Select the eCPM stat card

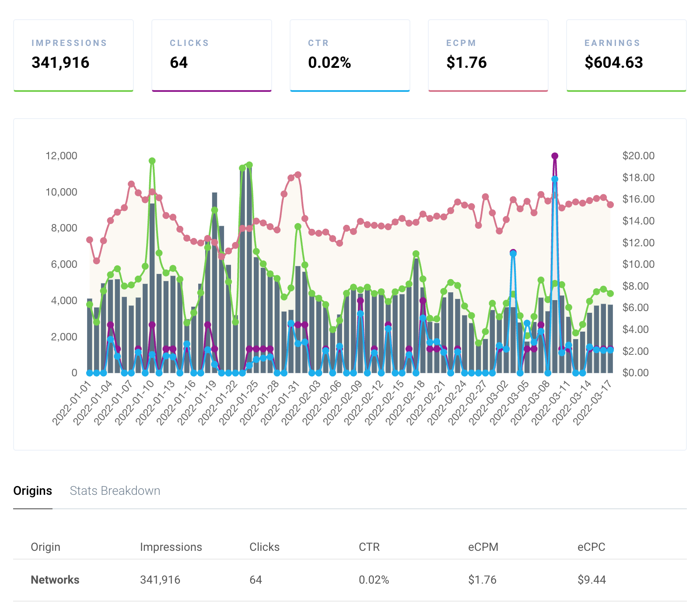(x=488, y=55)
